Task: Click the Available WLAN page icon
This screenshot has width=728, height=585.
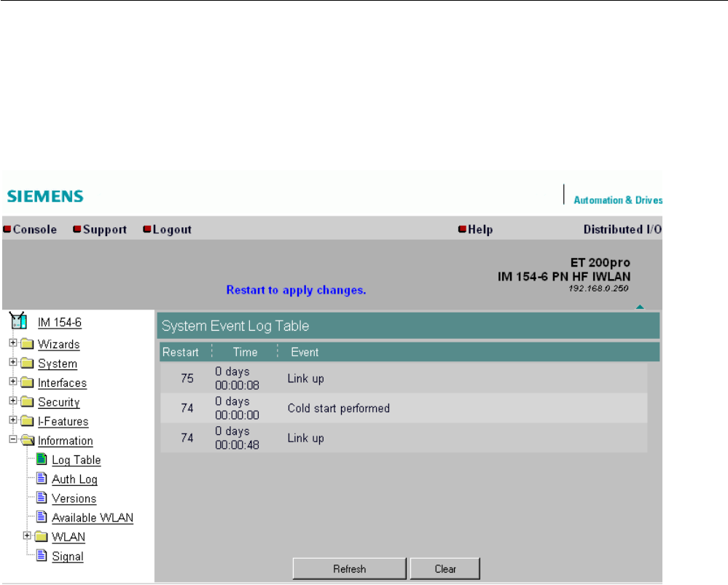Action: [x=42, y=517]
